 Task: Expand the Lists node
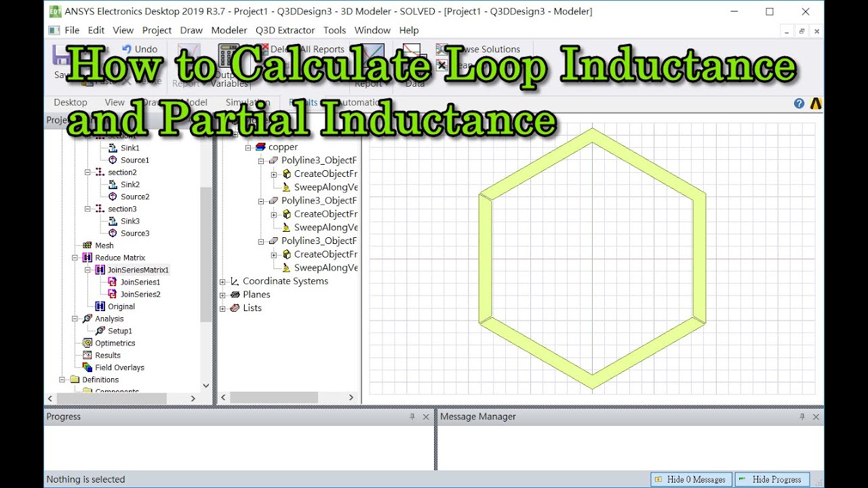222,308
